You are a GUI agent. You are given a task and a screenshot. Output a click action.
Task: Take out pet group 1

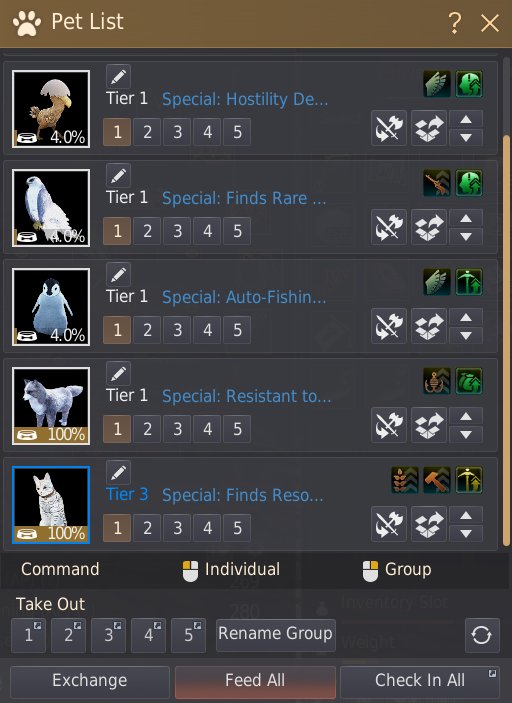pyautogui.click(x=28, y=635)
